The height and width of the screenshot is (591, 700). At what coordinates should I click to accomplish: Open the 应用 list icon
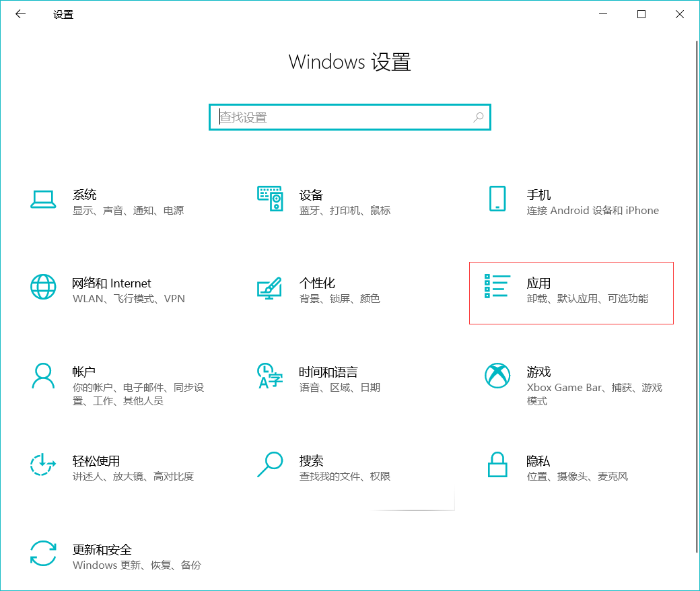pos(497,286)
